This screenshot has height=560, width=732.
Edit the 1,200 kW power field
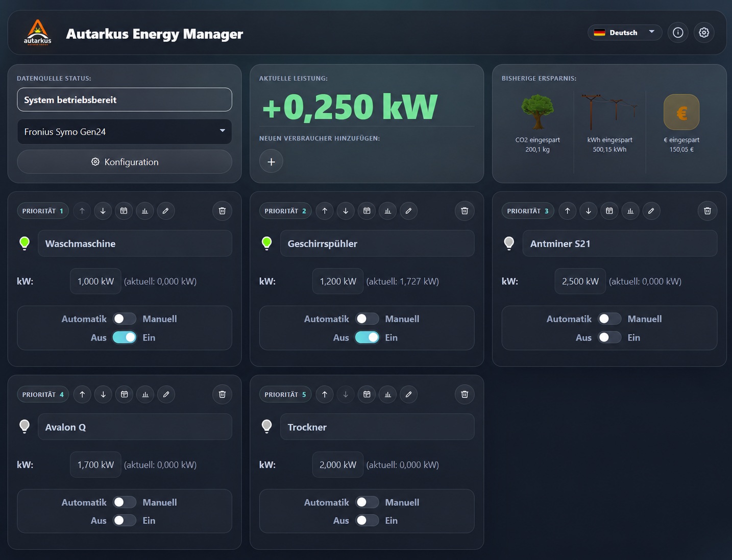coord(338,281)
